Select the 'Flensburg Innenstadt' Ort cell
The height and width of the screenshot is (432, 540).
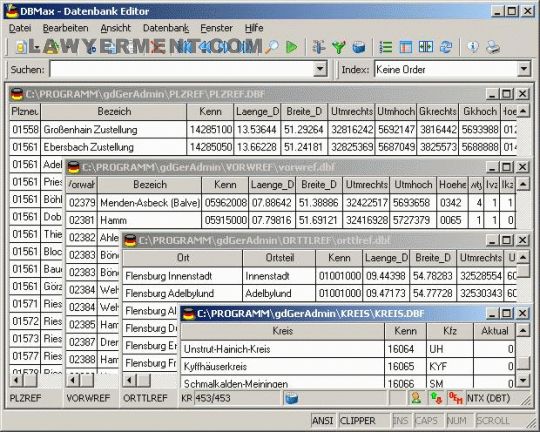pos(182,276)
